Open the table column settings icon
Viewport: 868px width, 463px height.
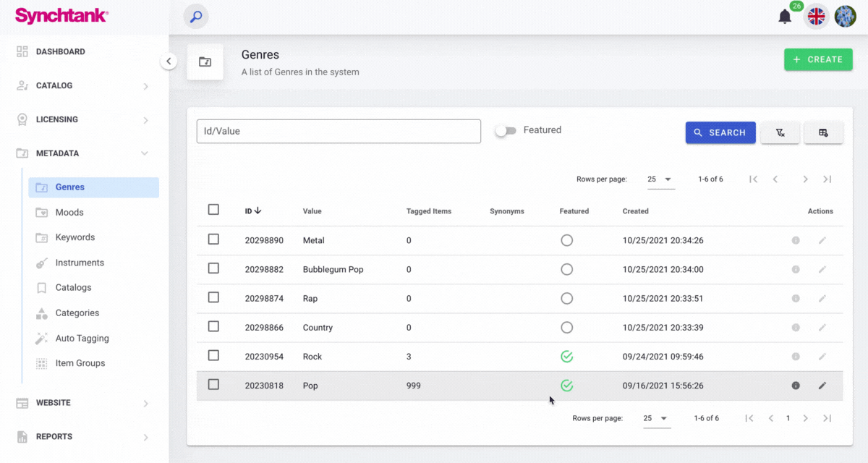(x=823, y=132)
